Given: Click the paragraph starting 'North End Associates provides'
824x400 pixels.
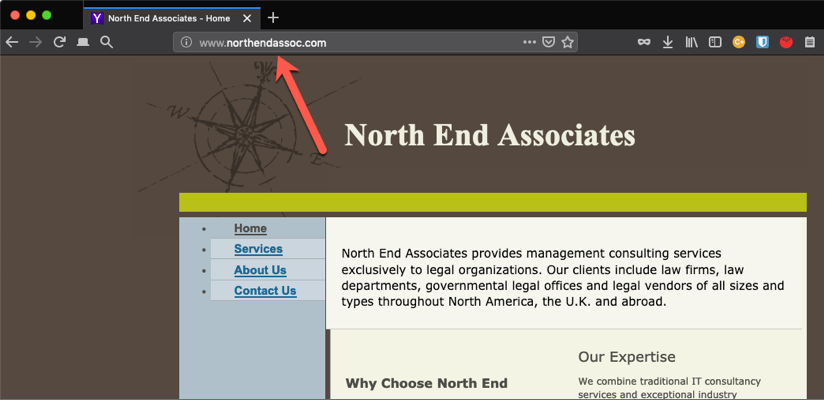Looking at the screenshot, I should pyautogui.click(x=563, y=278).
